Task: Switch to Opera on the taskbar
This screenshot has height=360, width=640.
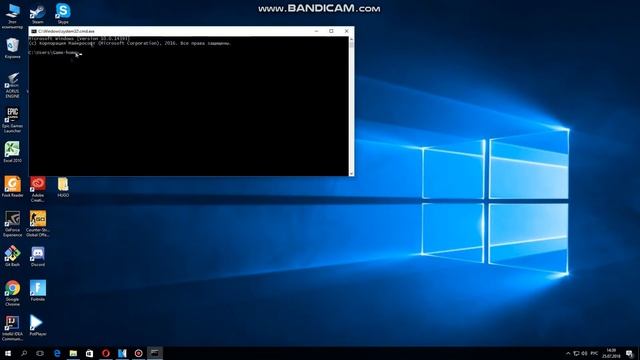Action: tap(106, 353)
